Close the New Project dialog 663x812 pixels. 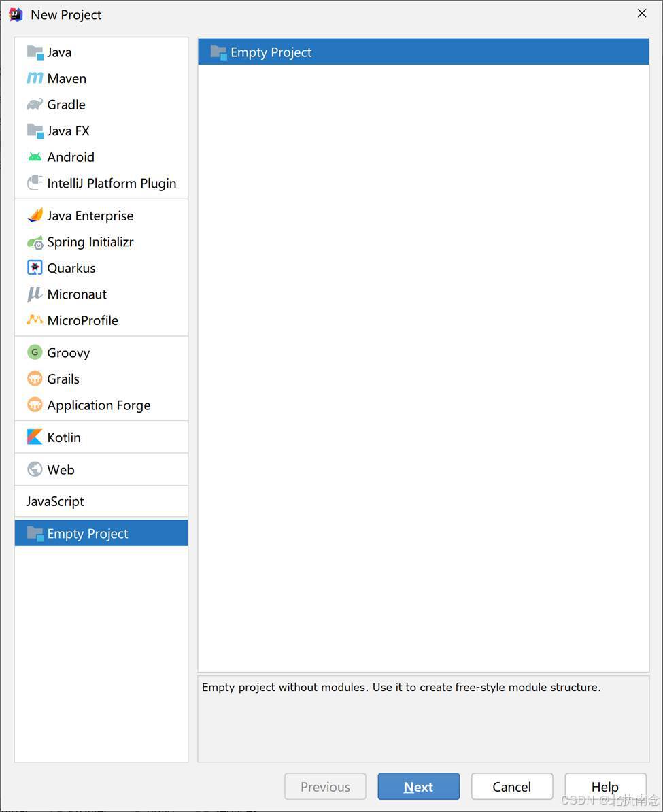pyautogui.click(x=642, y=14)
